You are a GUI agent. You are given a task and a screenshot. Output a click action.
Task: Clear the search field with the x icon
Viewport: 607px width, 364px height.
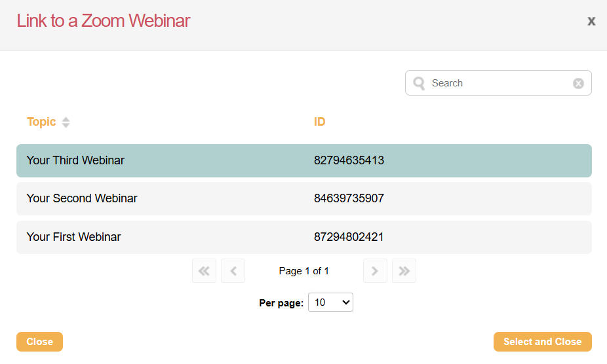coord(578,83)
